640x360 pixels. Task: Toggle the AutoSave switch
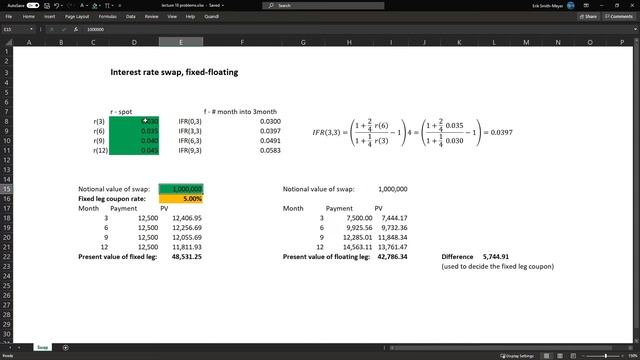(33, 5)
